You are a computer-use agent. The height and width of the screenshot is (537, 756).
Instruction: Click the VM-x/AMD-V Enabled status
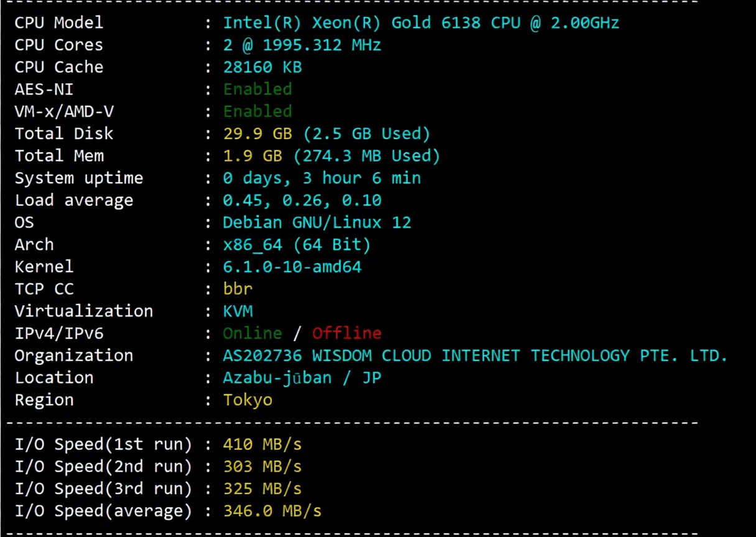[257, 111]
